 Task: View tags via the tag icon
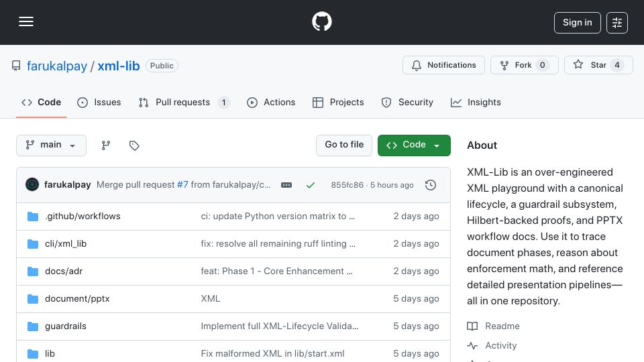pyautogui.click(x=134, y=145)
